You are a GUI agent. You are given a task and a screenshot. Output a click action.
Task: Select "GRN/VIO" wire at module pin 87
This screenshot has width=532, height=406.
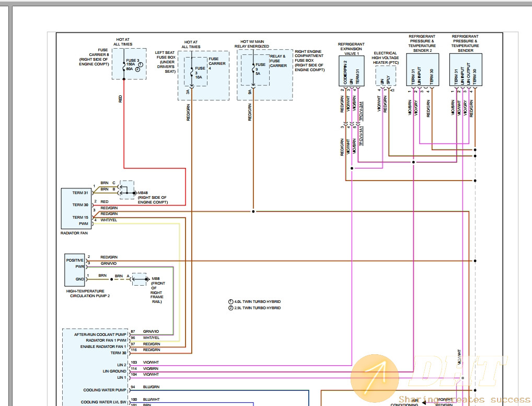[x=151, y=331]
